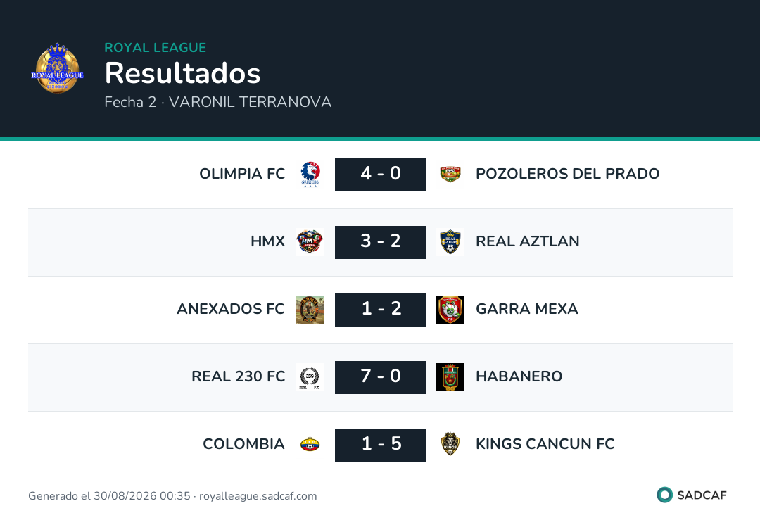The width and height of the screenshot is (760, 532).
Task: Select the 3 - 2 match score
Action: pyautogui.click(x=381, y=242)
